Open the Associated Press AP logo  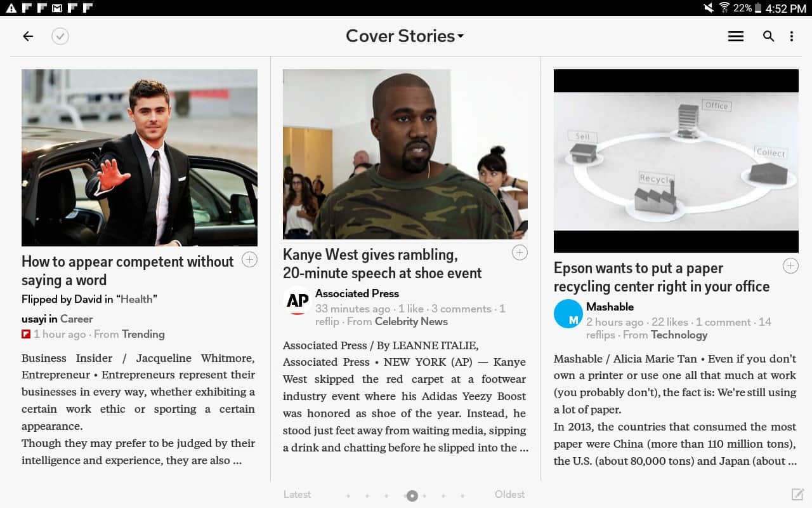[x=297, y=301]
